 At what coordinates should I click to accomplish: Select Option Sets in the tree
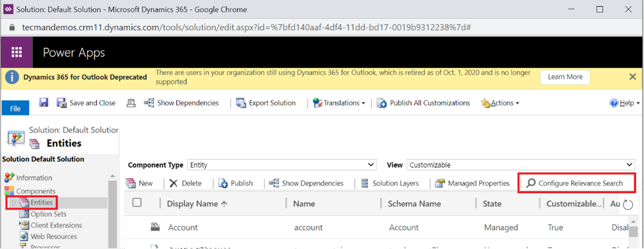49,214
